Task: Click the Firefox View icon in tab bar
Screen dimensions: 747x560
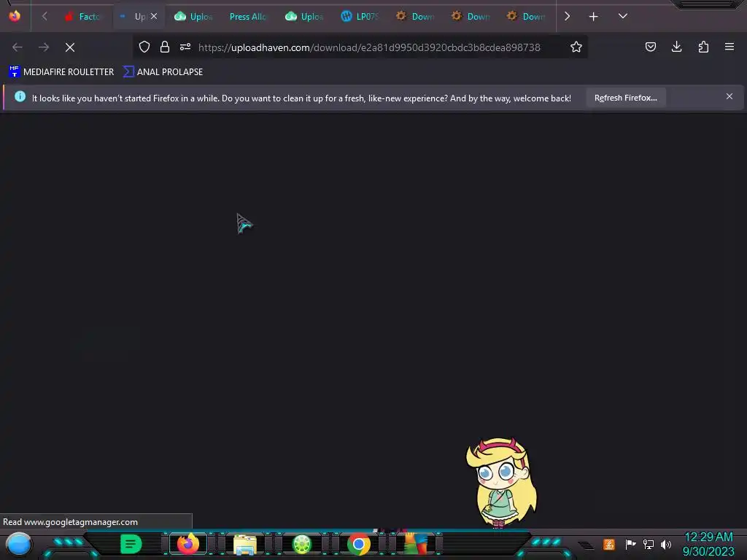Action: pos(15,16)
